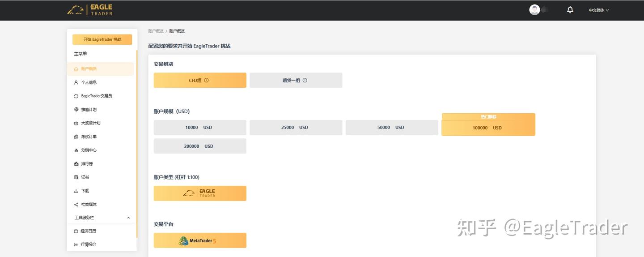Open 下载 downloads in sidebar
644x257 pixels.
(x=85, y=191)
